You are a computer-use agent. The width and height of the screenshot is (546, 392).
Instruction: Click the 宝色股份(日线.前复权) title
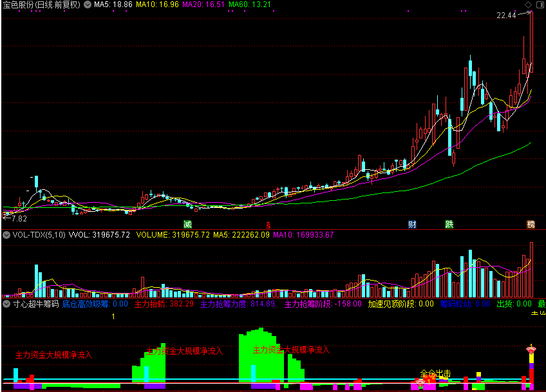tap(42, 5)
